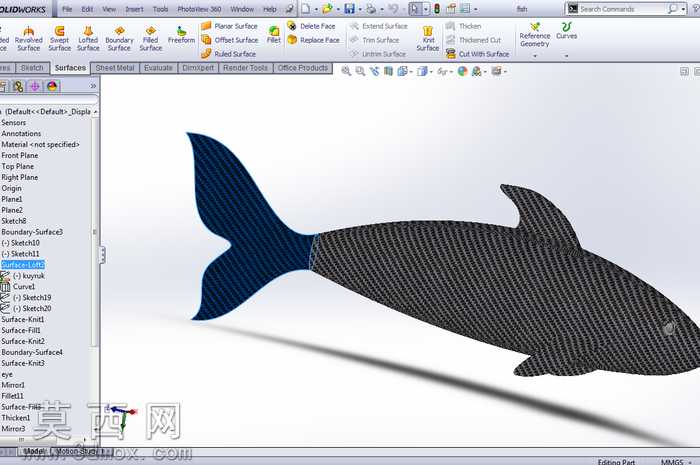The height and width of the screenshot is (465, 700).
Task: Select the kuyruk sketch item
Action: pyautogui.click(x=29, y=276)
